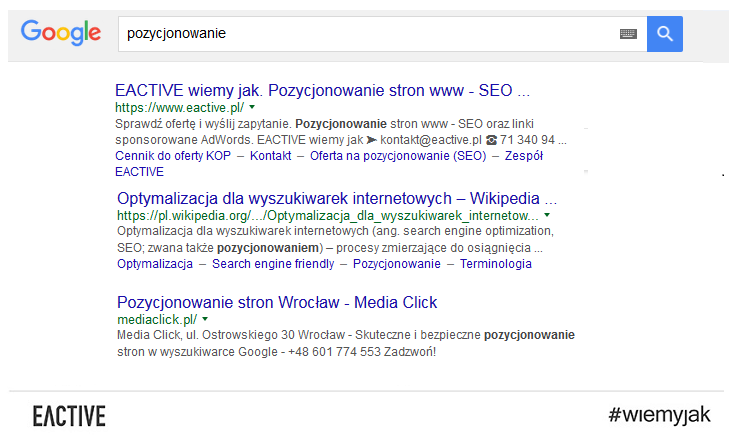Open the Zespół EACTIVE sitelink
Screen dimensions: 741x443
(x=524, y=156)
